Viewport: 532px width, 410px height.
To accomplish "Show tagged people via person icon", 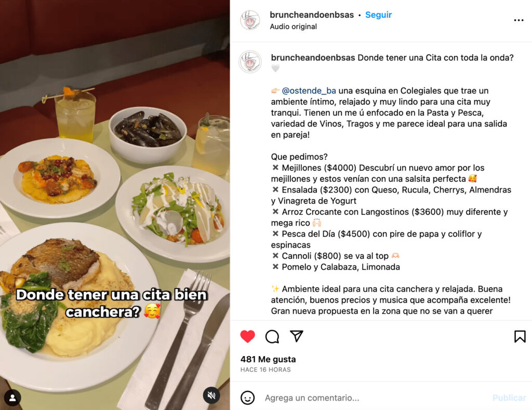I will (12, 398).
